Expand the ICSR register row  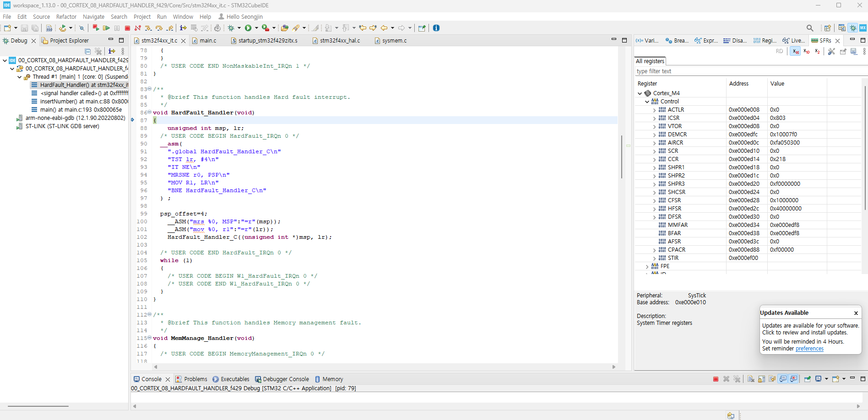click(655, 118)
